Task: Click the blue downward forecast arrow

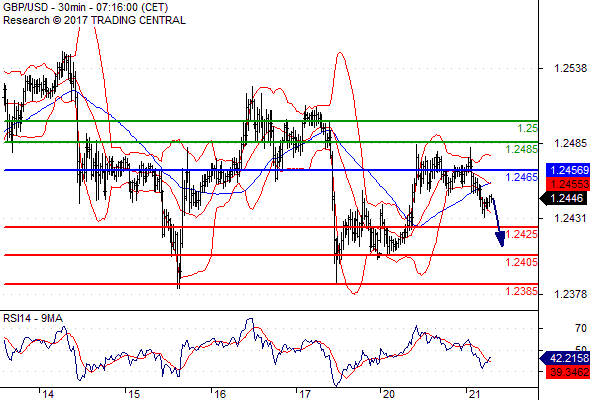Action: [x=498, y=222]
